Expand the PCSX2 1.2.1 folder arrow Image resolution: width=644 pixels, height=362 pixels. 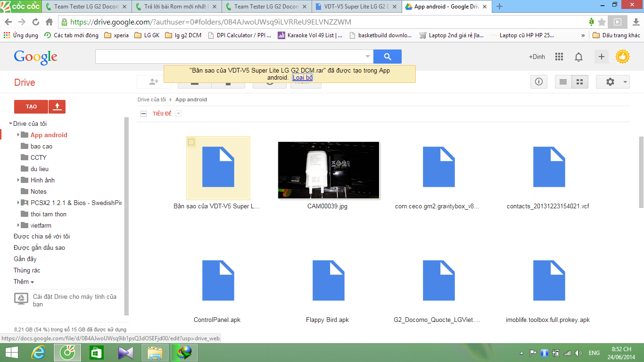(18, 203)
